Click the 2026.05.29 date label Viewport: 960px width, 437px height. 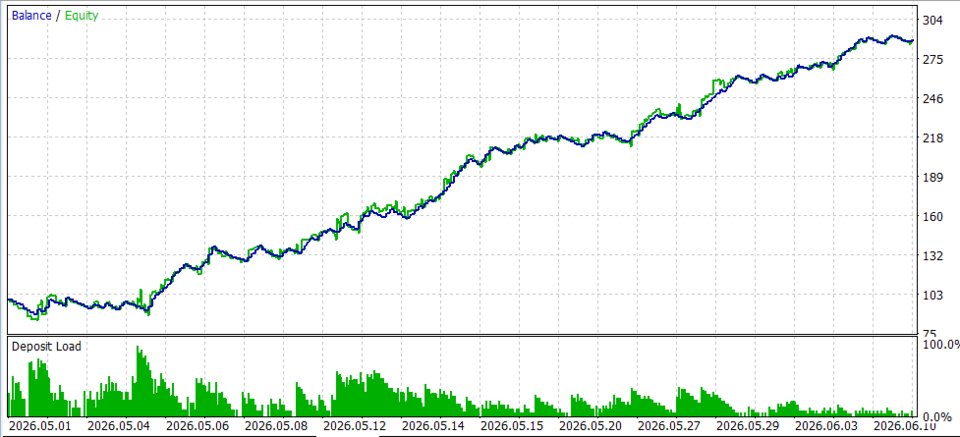tap(748, 425)
